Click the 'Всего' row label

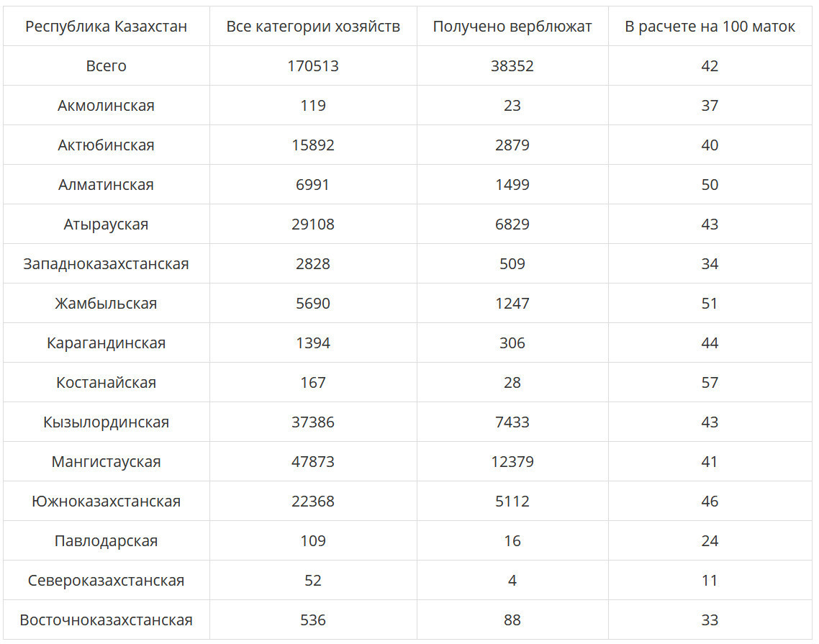tap(106, 65)
